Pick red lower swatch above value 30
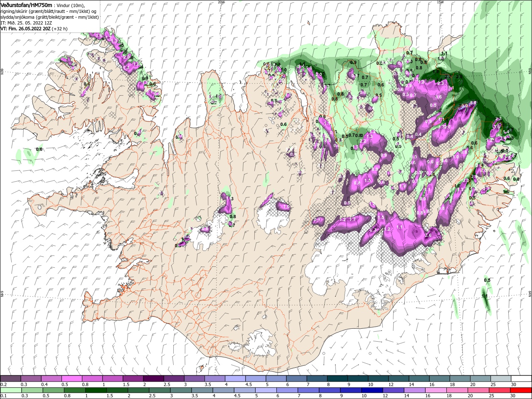 point(521,390)
